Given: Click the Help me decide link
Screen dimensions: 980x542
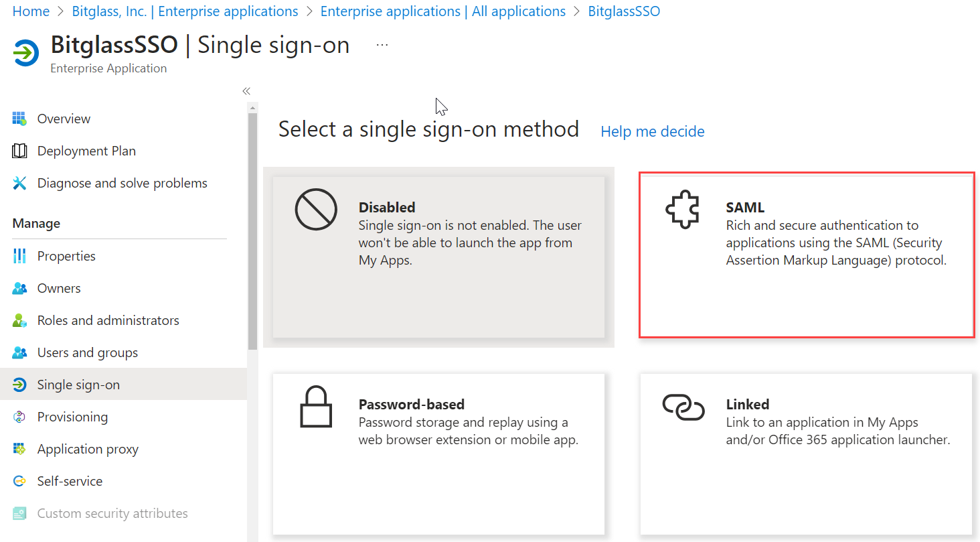Looking at the screenshot, I should click(x=652, y=131).
